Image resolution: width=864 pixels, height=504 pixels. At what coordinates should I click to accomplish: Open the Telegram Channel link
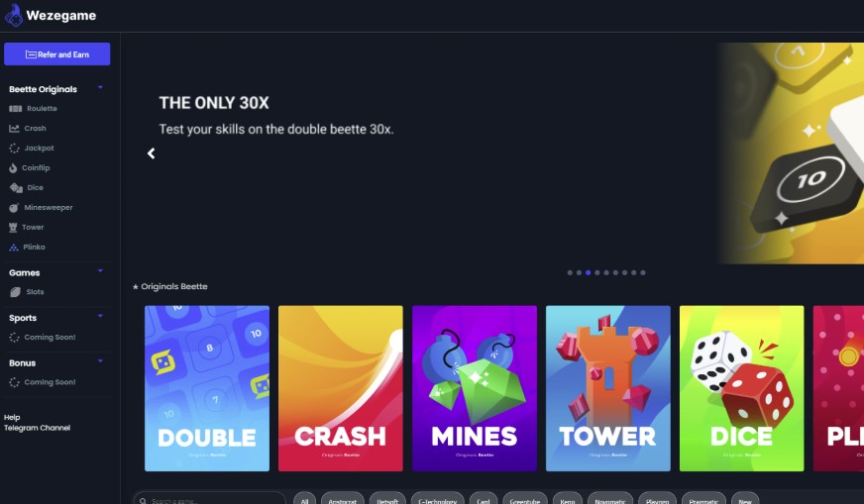(37, 428)
